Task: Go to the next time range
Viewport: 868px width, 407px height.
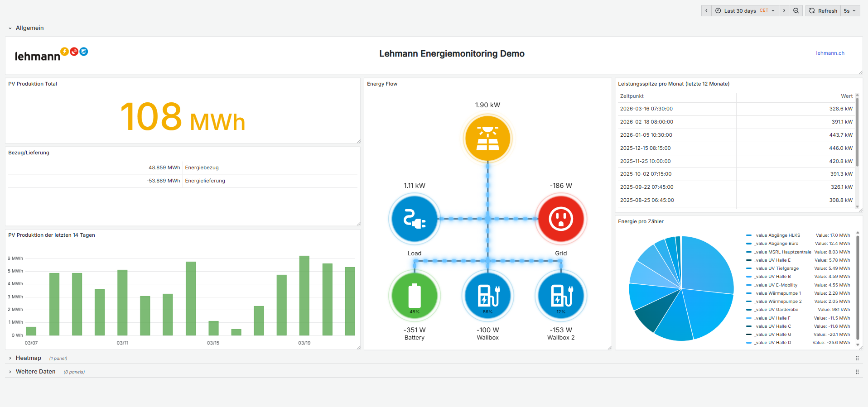Action: 784,11
